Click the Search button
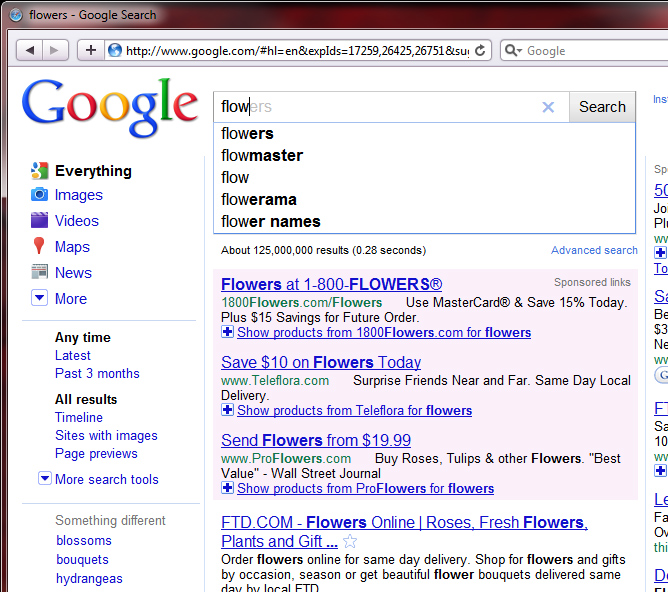The width and height of the screenshot is (668, 592). [602, 107]
